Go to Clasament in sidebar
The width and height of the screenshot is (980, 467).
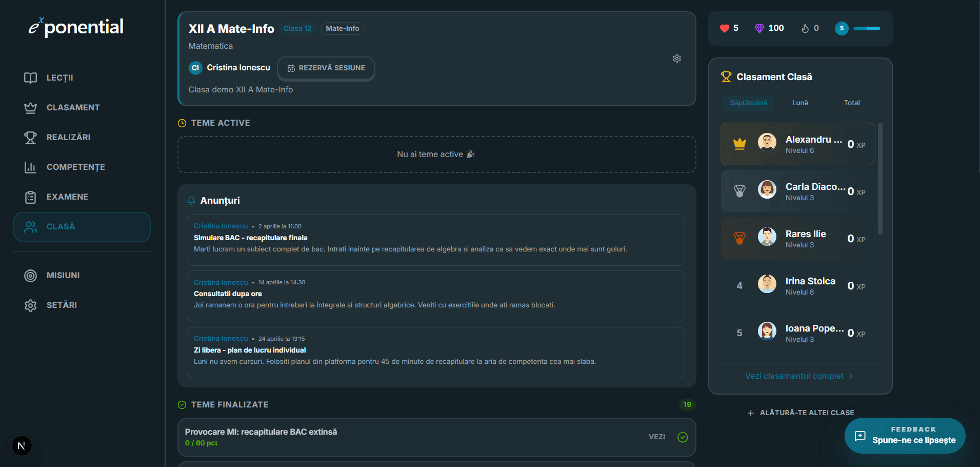point(82,108)
